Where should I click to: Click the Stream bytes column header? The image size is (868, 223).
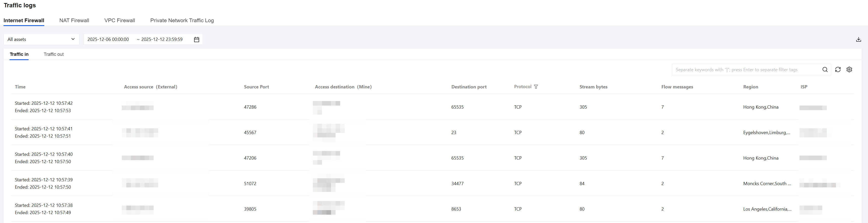click(593, 87)
